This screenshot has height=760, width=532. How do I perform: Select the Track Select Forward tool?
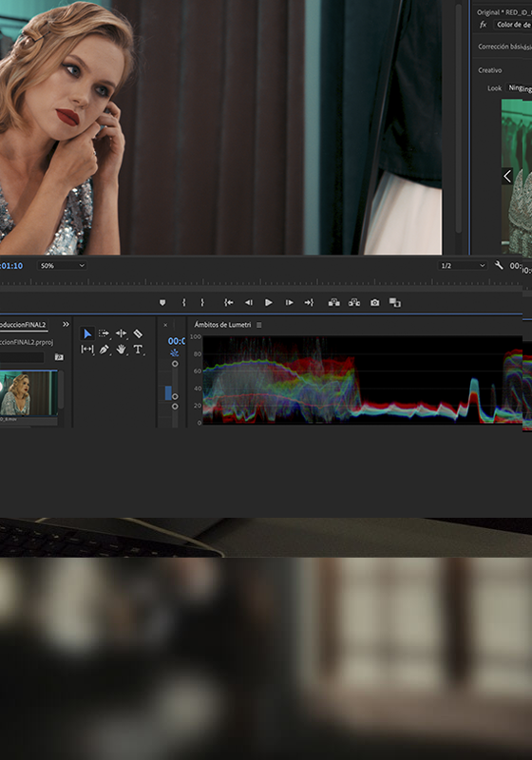click(x=104, y=333)
